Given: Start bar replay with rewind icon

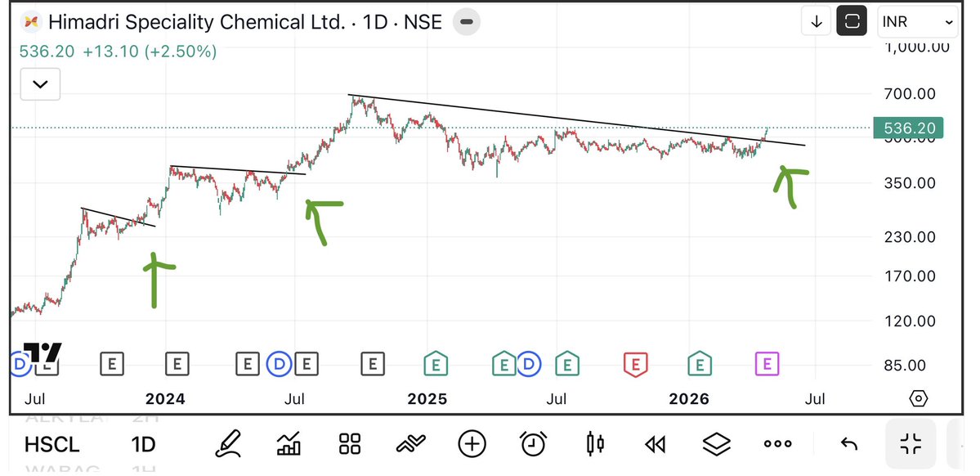Looking at the screenshot, I should coord(655,444).
